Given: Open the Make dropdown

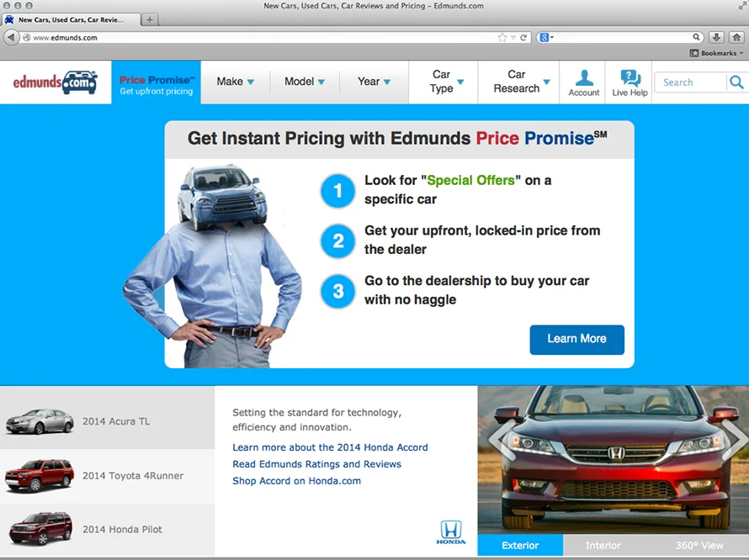Looking at the screenshot, I should pyautogui.click(x=235, y=82).
